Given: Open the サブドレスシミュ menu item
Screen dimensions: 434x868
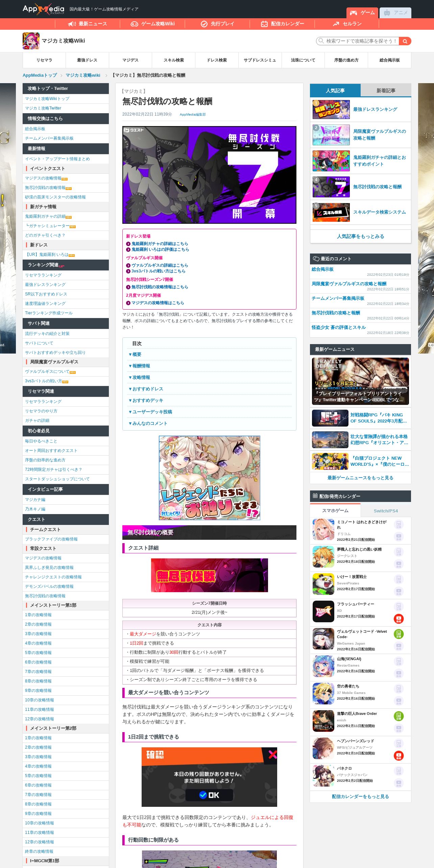Looking at the screenshot, I should (x=260, y=60).
